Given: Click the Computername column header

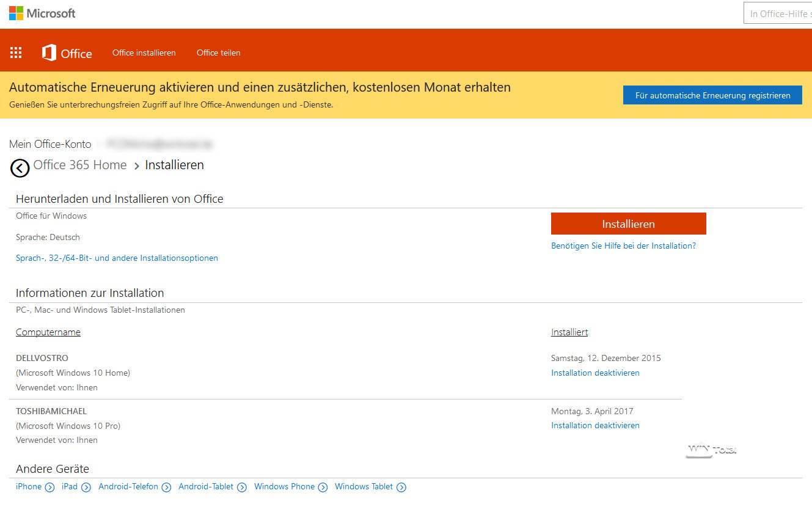Looking at the screenshot, I should (x=48, y=332).
